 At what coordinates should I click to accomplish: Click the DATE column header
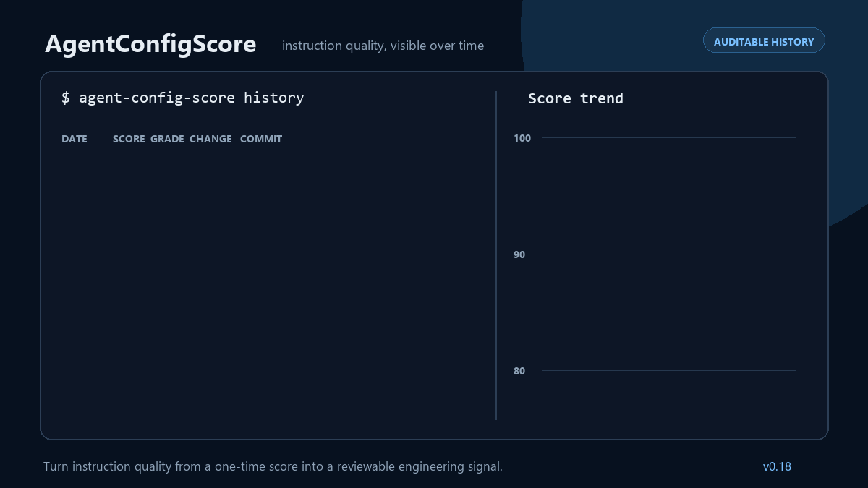(75, 139)
